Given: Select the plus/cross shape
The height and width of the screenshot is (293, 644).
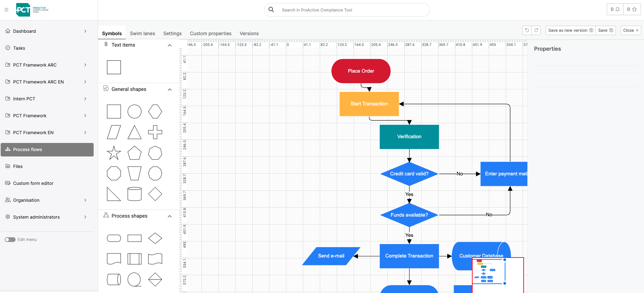Looking at the screenshot, I should click(155, 132).
